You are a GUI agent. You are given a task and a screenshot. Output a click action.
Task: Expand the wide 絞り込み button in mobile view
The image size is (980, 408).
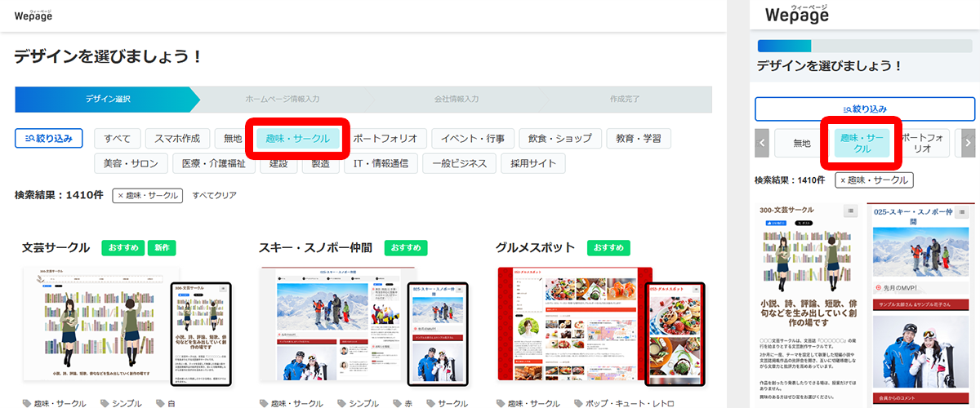point(864,109)
